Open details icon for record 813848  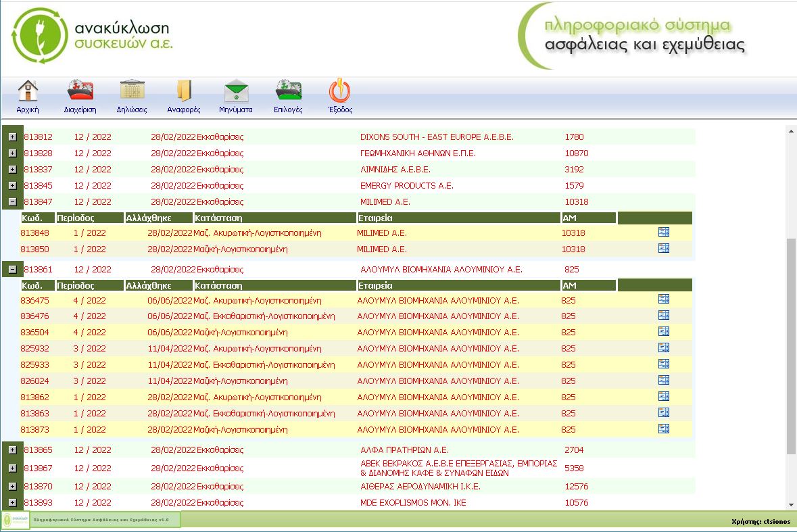664,233
